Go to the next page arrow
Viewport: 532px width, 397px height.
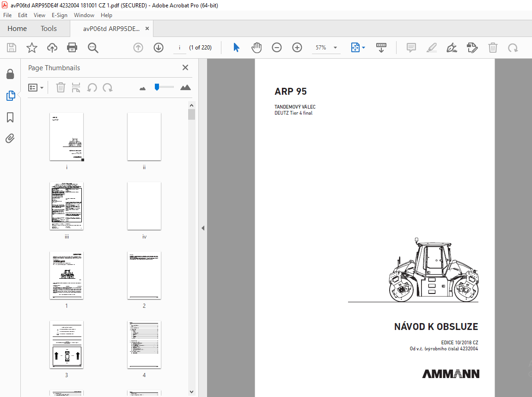tap(159, 48)
